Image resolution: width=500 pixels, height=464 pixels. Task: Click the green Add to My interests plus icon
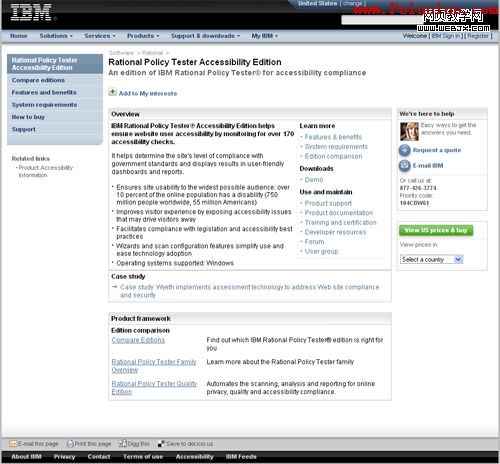[113, 92]
